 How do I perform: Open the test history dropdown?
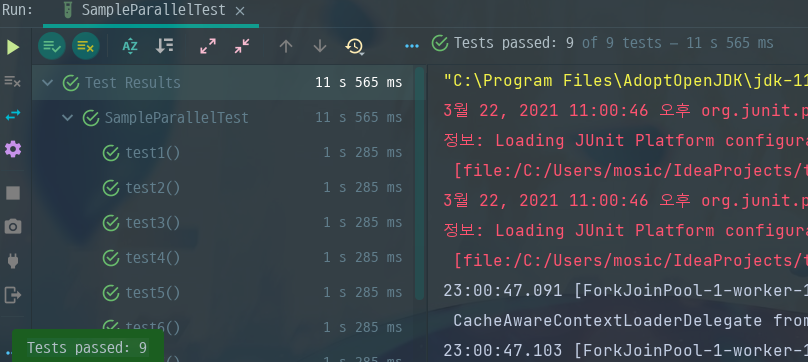pyautogui.click(x=355, y=46)
